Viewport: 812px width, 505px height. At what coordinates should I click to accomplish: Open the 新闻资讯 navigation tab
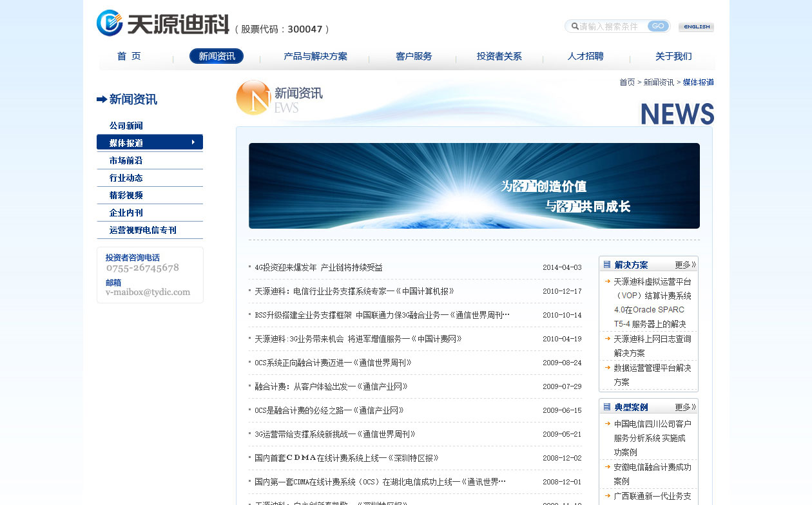click(x=217, y=56)
